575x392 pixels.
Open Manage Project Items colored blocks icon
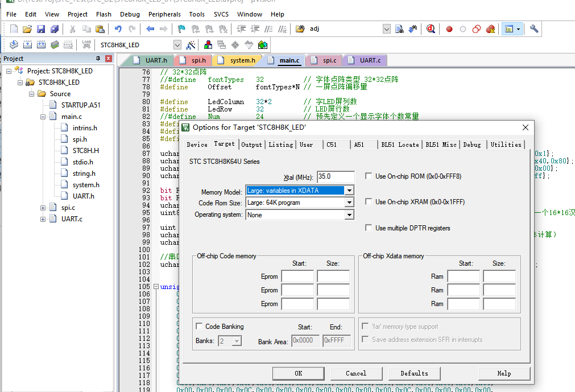click(x=208, y=45)
